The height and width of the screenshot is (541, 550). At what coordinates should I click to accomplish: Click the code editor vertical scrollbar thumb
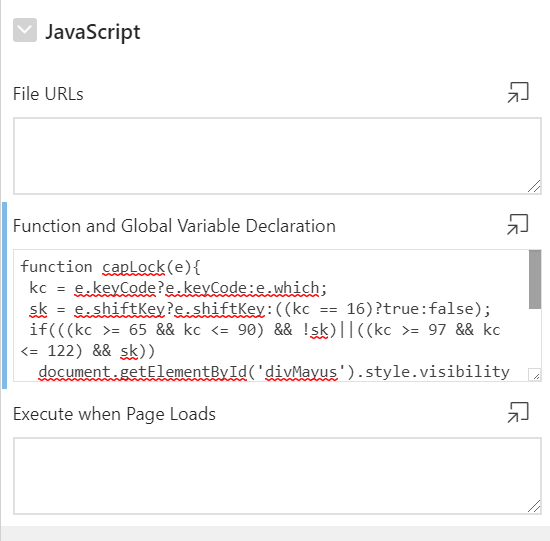click(535, 279)
